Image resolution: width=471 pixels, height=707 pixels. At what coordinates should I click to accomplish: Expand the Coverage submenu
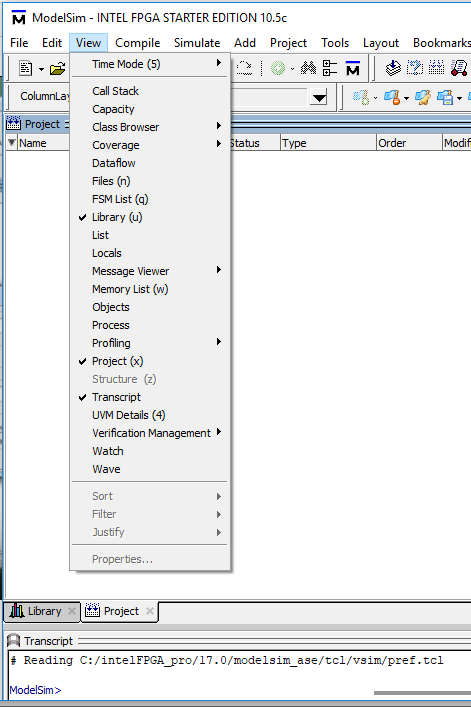click(150, 145)
